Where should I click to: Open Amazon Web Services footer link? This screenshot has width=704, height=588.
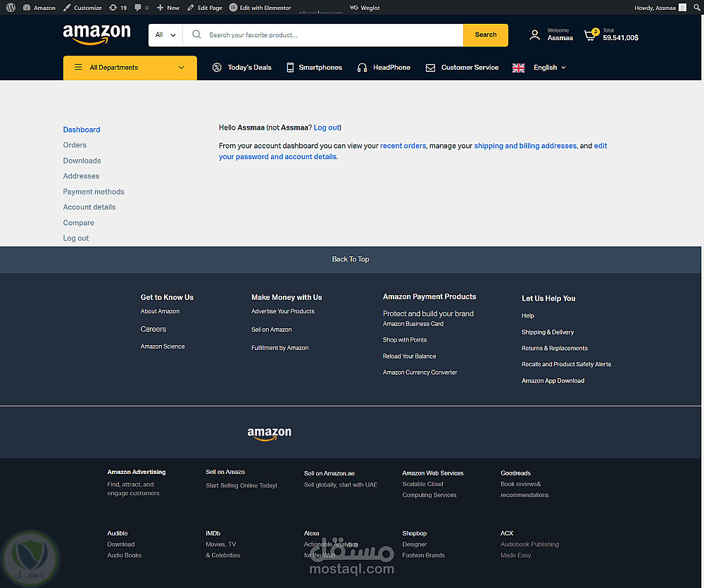point(432,473)
